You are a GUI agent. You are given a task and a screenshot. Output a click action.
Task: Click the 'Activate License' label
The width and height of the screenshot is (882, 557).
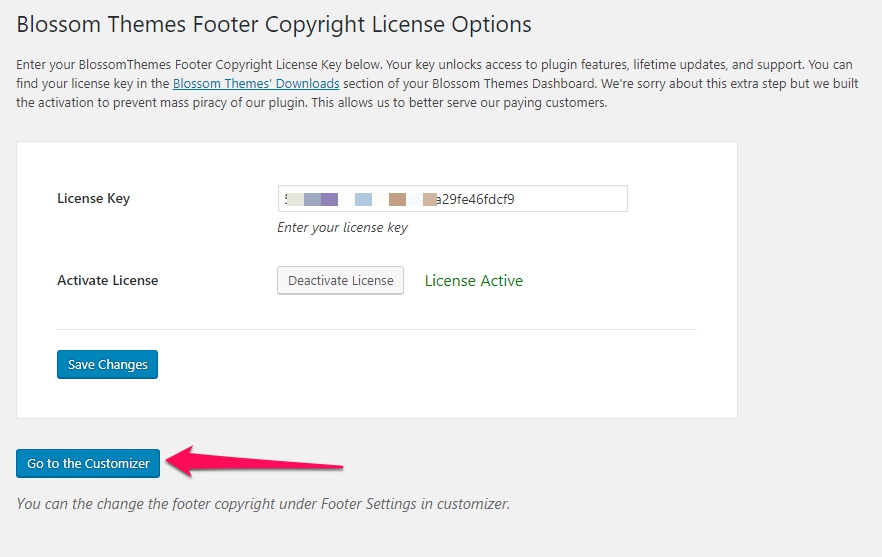(x=107, y=280)
